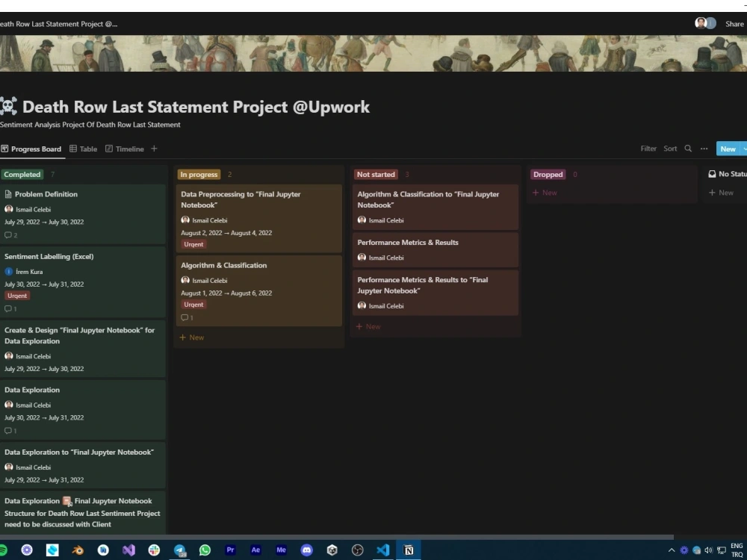The width and height of the screenshot is (747, 560).
Task: Open Blender from the taskbar
Action: click(x=78, y=550)
